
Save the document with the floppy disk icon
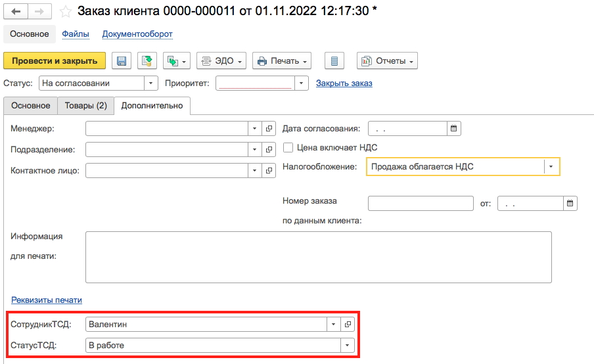coord(122,60)
